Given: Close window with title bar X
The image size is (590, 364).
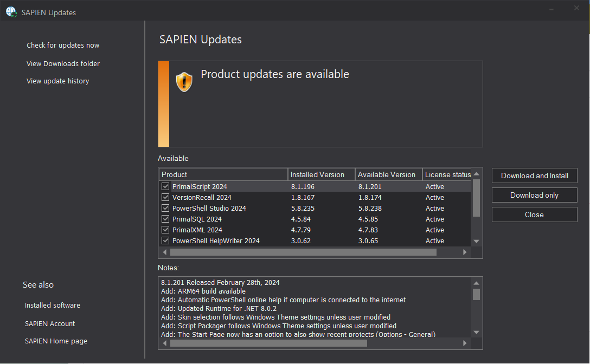Looking at the screenshot, I should [x=576, y=8].
